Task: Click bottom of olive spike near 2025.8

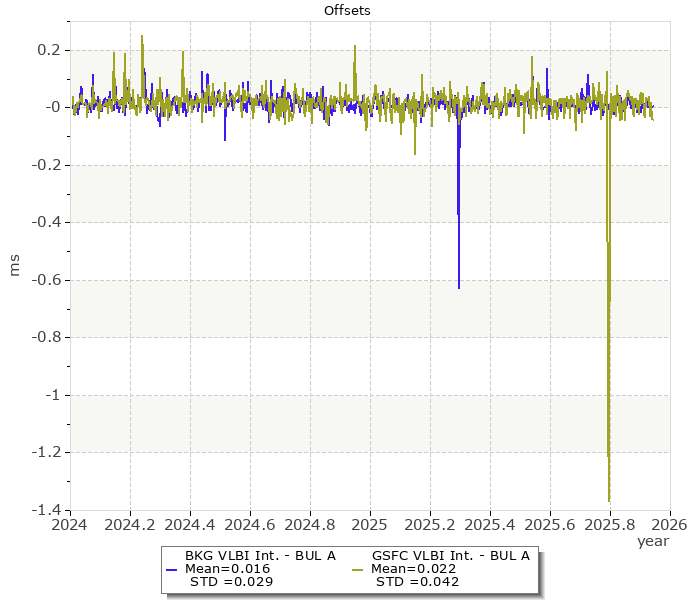Action: coord(609,500)
